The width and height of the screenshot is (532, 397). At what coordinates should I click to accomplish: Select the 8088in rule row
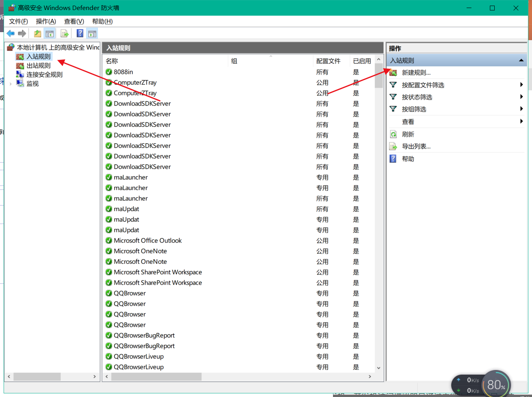coord(238,72)
